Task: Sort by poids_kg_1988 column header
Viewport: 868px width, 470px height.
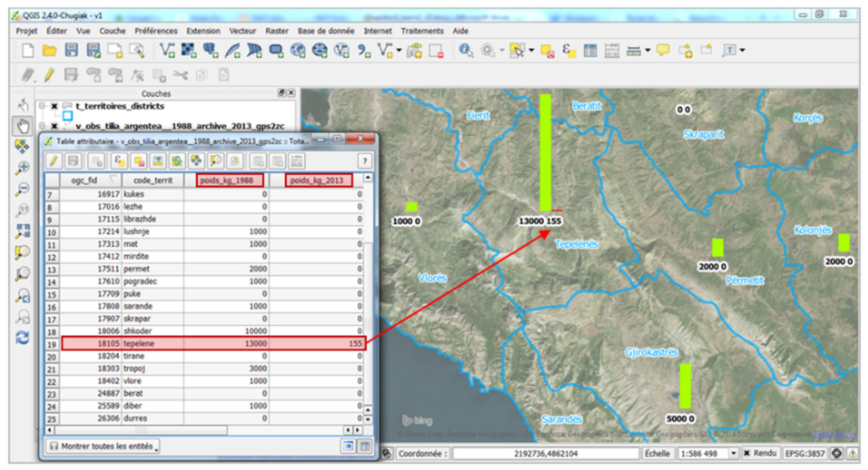Action: pos(229,180)
